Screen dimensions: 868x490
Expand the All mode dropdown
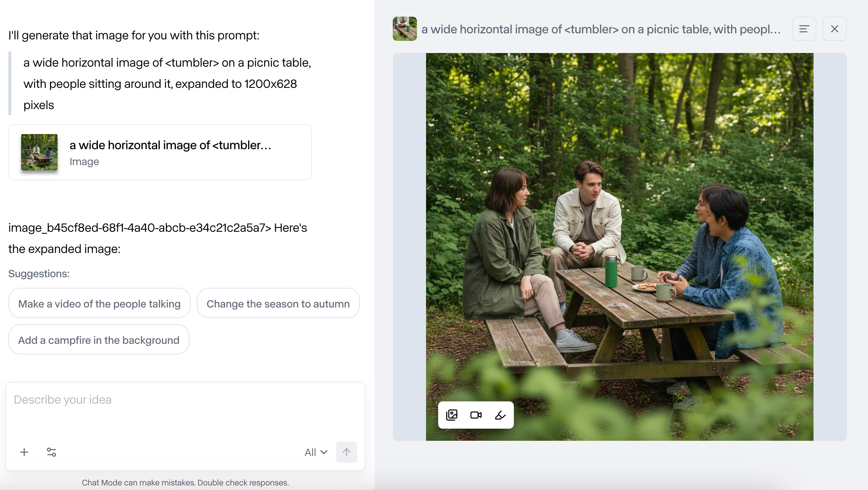pos(316,452)
